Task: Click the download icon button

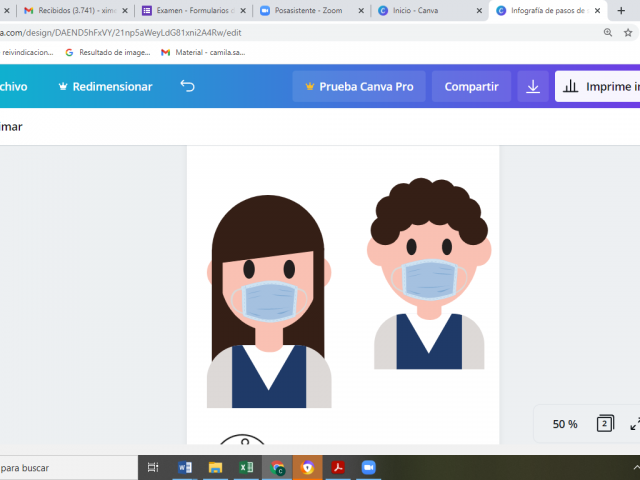Action: point(533,87)
